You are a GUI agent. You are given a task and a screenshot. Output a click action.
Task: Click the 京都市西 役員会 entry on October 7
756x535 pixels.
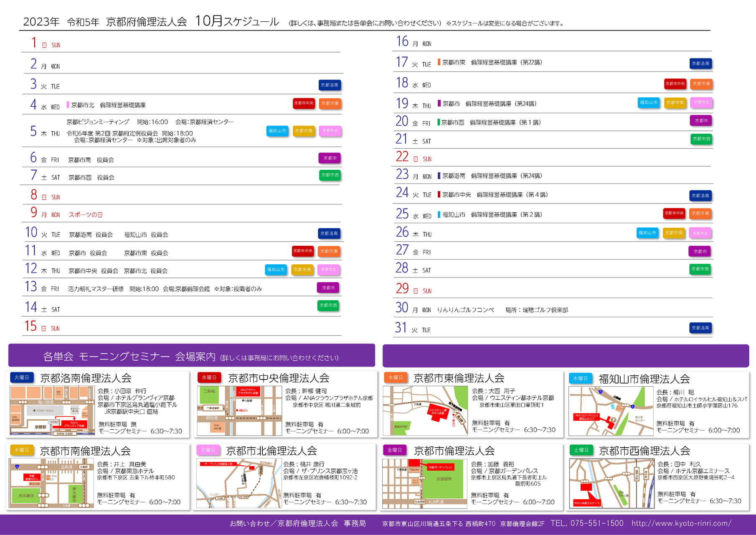(x=91, y=178)
